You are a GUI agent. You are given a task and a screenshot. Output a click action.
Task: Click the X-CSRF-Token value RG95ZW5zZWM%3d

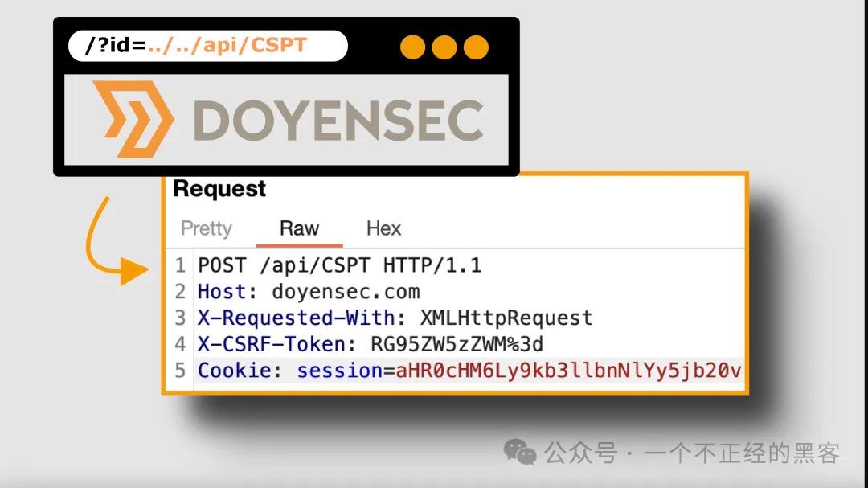pyautogui.click(x=457, y=344)
